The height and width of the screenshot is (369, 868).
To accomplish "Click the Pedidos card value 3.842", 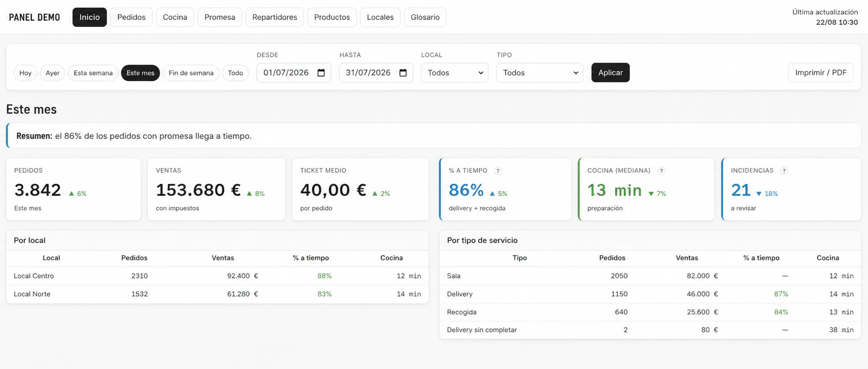I will click(x=37, y=190).
